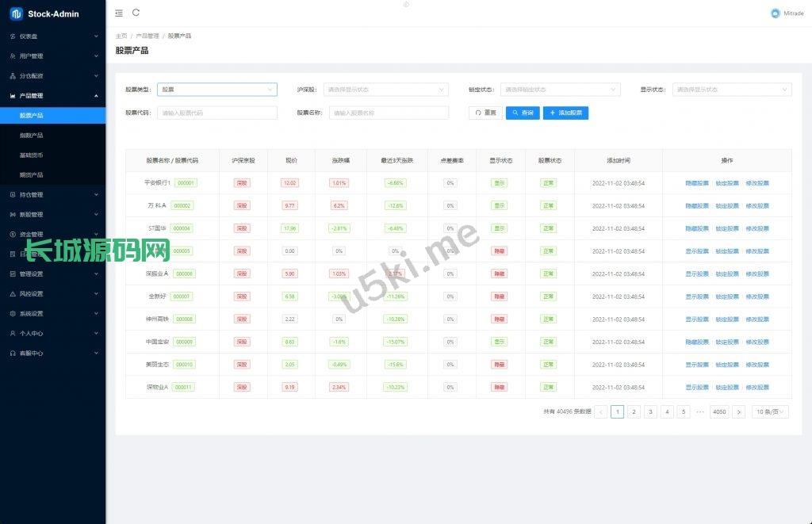
Task: Go to next page using pagination arrow
Action: (x=738, y=412)
